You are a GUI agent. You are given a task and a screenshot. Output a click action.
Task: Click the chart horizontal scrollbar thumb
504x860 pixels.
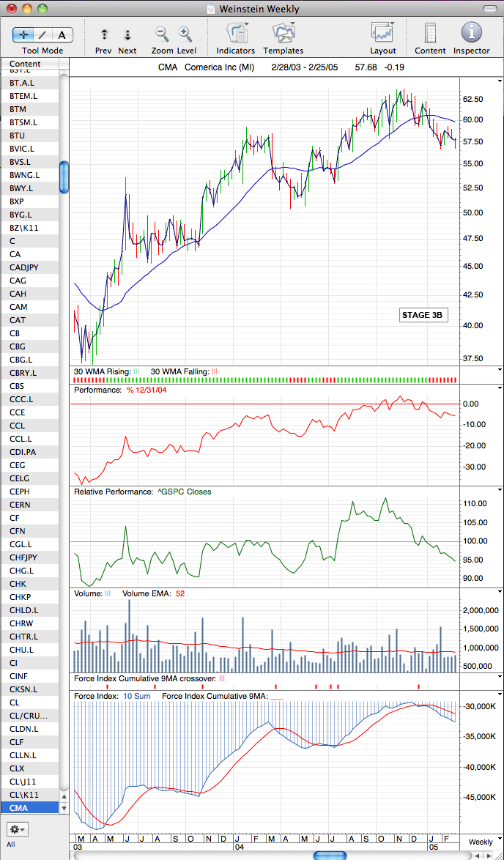330,856
